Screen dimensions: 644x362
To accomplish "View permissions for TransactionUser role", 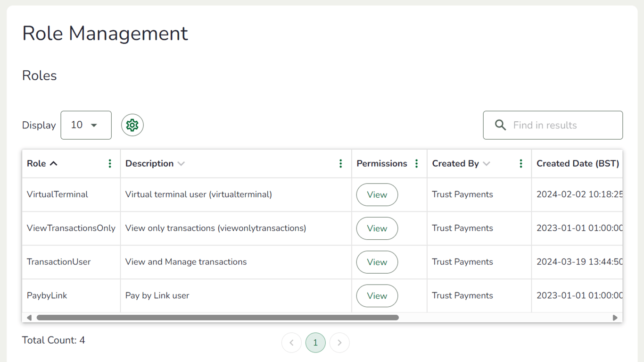I will click(377, 262).
